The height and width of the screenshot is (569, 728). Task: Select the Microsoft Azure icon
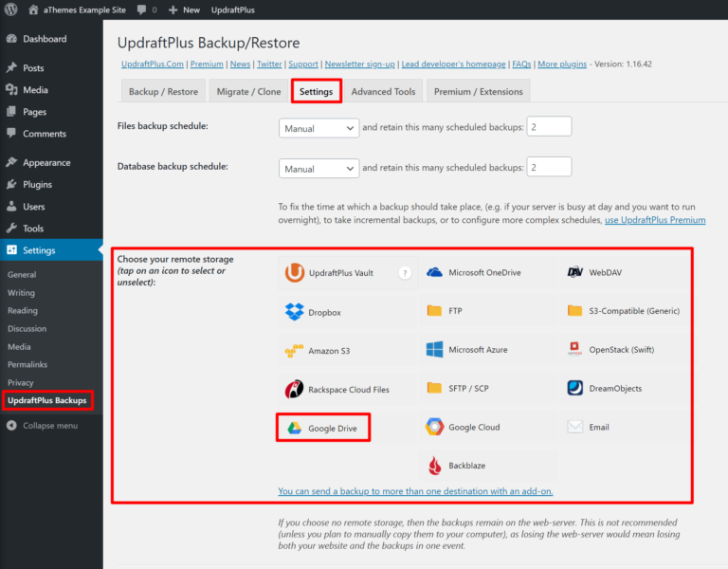[x=434, y=349]
